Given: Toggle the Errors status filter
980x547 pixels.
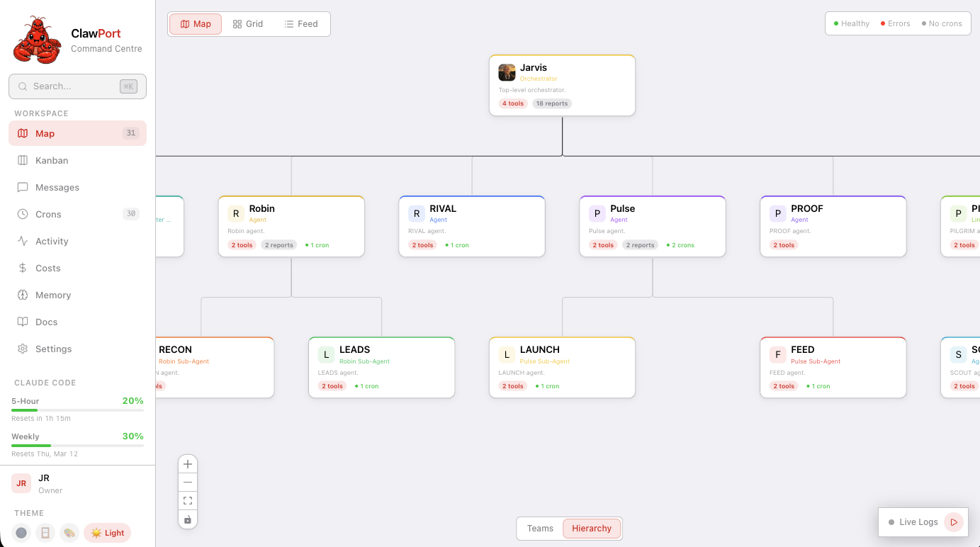Looking at the screenshot, I should point(895,23).
